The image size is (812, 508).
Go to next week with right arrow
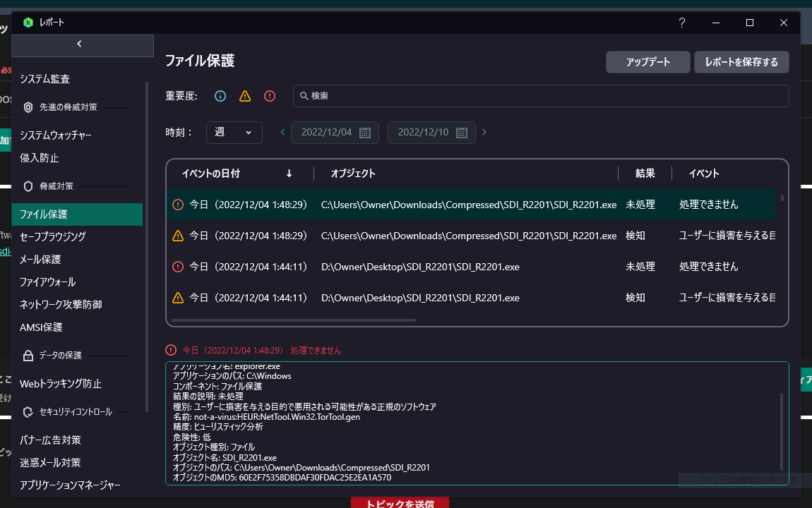tap(484, 132)
